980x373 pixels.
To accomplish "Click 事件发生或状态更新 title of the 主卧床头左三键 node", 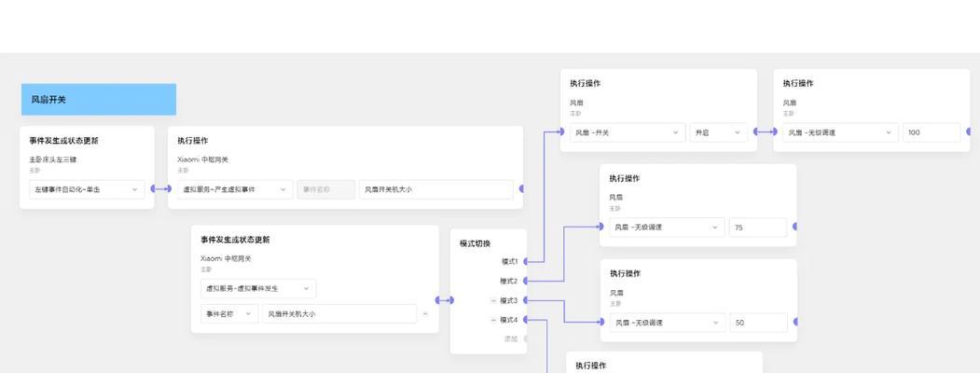I will [63, 141].
